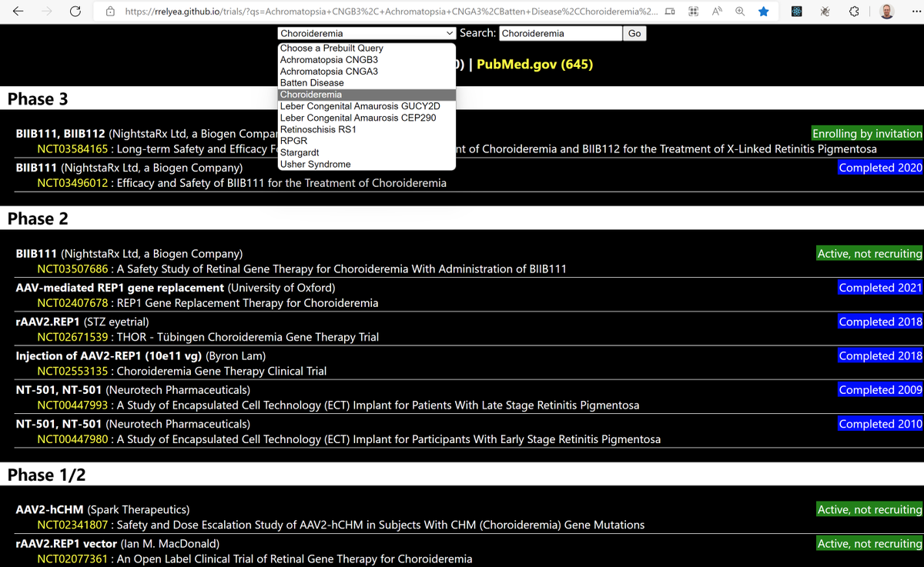Click the QR code grid icon in address bar
924x567 pixels.
693,12
